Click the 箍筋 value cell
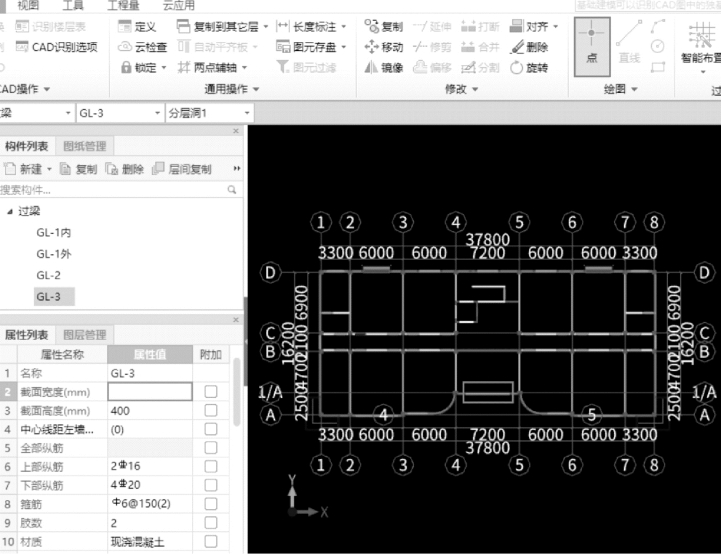721x554 pixels. [150, 504]
